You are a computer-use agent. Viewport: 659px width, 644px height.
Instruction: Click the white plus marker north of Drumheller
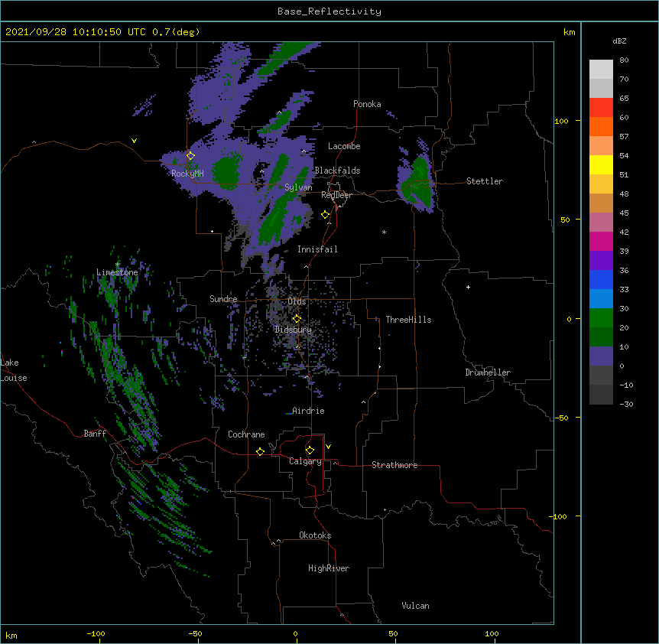[x=468, y=287]
